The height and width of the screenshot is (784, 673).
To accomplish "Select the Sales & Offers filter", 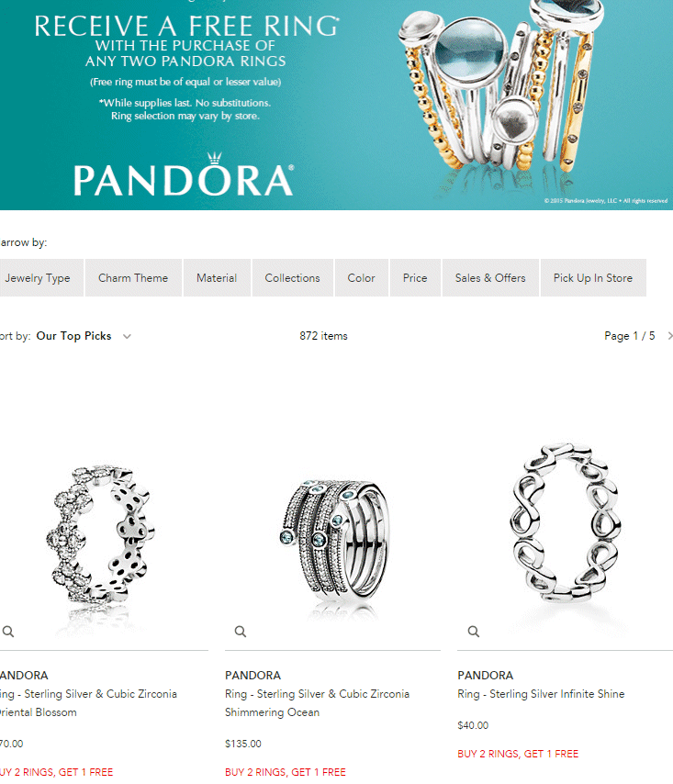I will tap(490, 277).
